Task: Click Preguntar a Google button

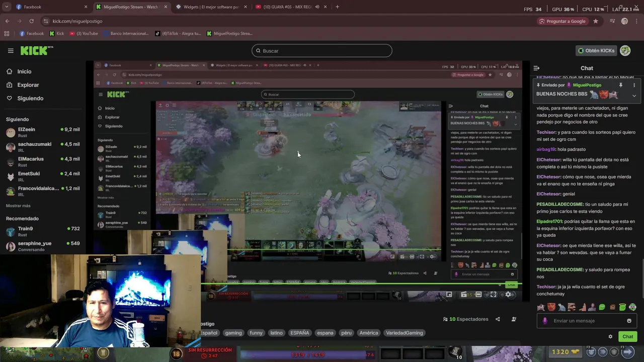Action: [562, 21]
